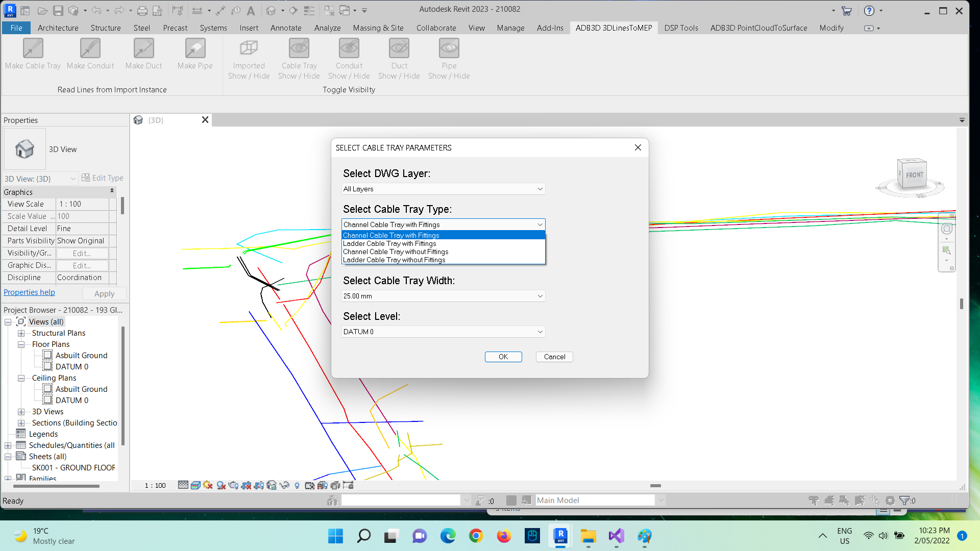
Task: Click the Project Browser horizontal scrollbar
Action: coord(56,486)
